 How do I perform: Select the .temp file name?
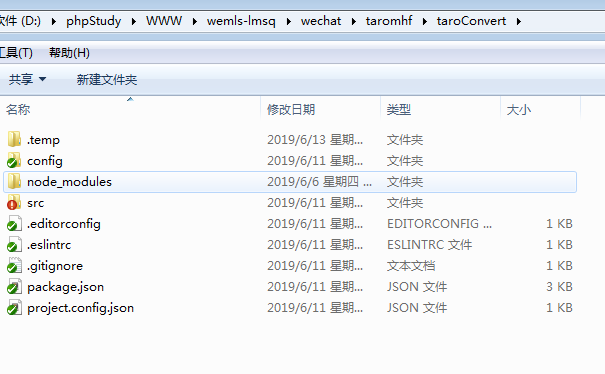pyautogui.click(x=43, y=140)
